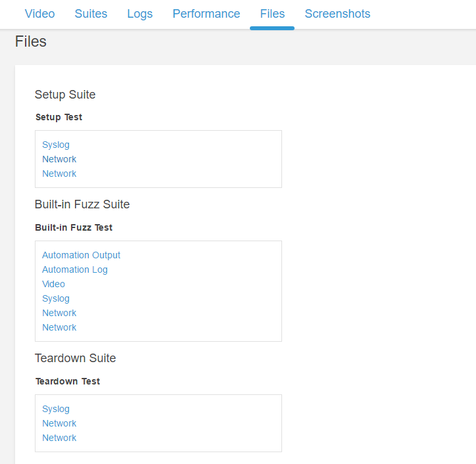Select the Performance tab
The height and width of the screenshot is (464, 476).
(206, 14)
